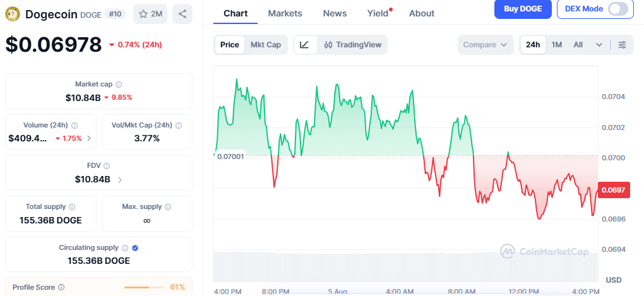This screenshot has width=644, height=296.
Task: Click the 0.74% (24h) change text
Action: pyautogui.click(x=140, y=45)
